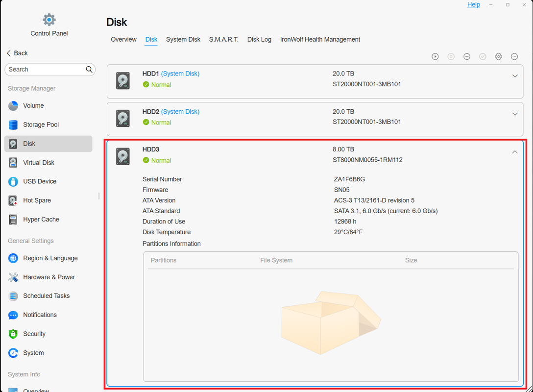Expand the HDD2 disk details
Image resolution: width=533 pixels, height=392 pixels.
pyautogui.click(x=515, y=114)
